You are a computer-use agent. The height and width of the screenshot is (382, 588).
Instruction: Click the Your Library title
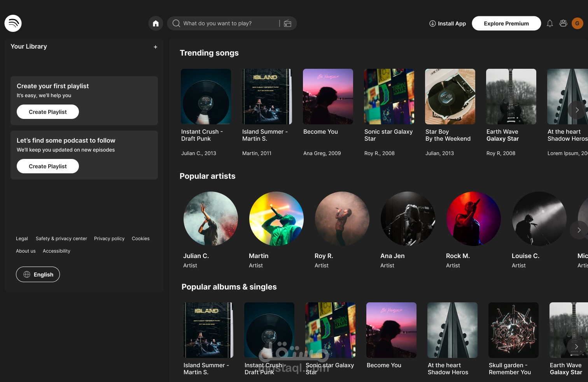pos(29,46)
